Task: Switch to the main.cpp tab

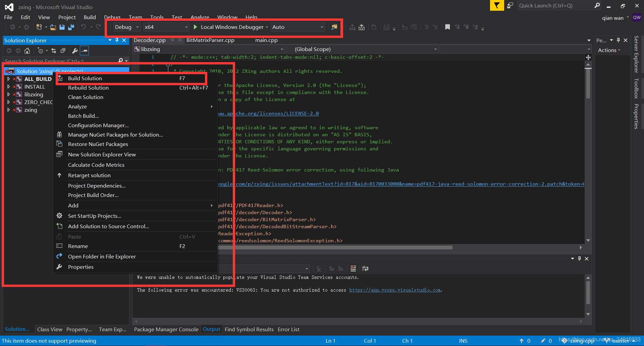Action: (266, 40)
